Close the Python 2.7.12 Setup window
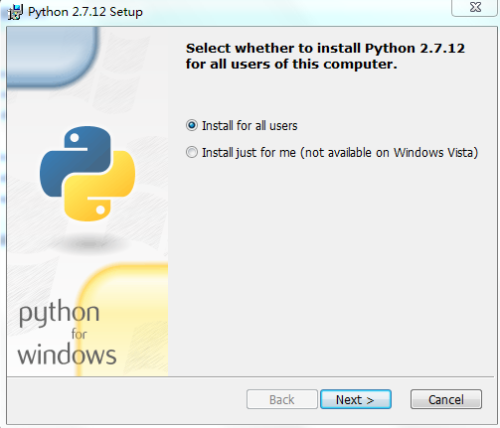Screen dimensions: 500x428 [475, 7]
